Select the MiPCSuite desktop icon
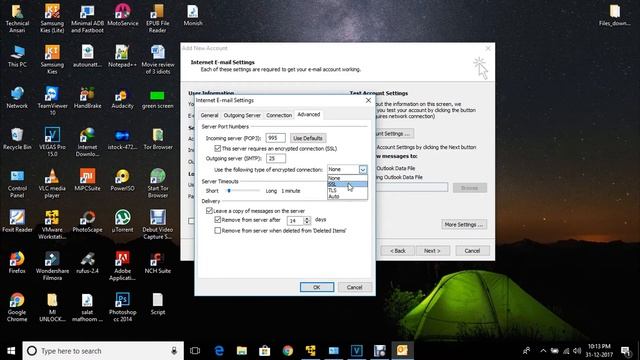This screenshot has width=640, height=360. click(x=87, y=180)
